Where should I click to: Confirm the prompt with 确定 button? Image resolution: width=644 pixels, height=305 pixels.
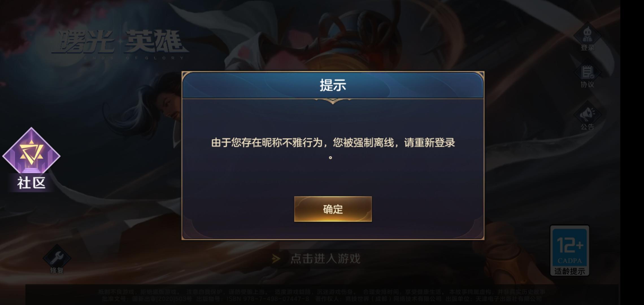tap(333, 209)
